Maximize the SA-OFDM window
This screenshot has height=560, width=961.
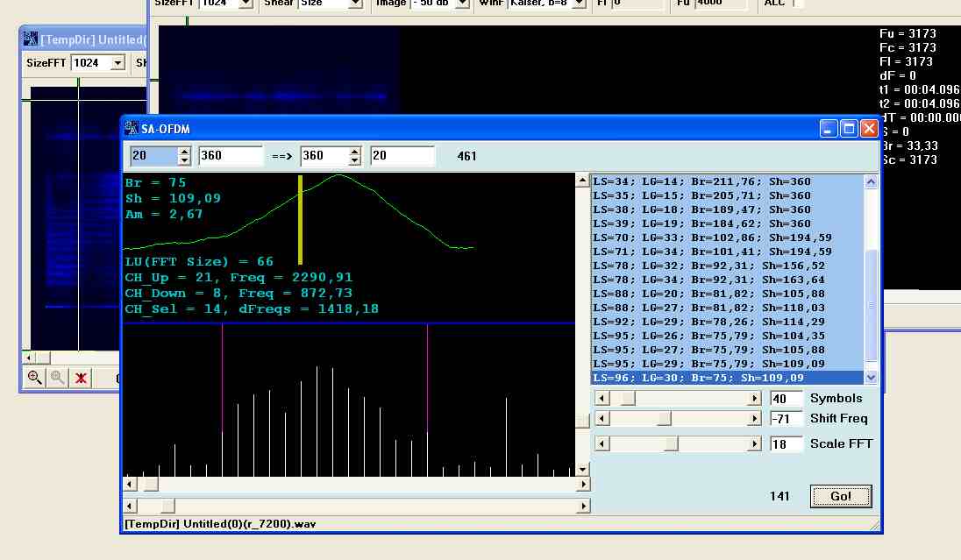tap(849, 129)
